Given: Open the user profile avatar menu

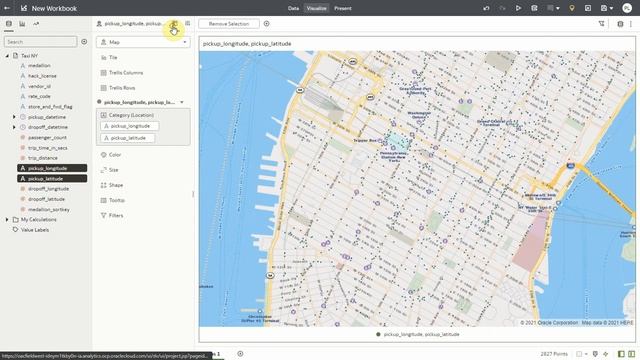Looking at the screenshot, I should pyautogui.click(x=627, y=8).
